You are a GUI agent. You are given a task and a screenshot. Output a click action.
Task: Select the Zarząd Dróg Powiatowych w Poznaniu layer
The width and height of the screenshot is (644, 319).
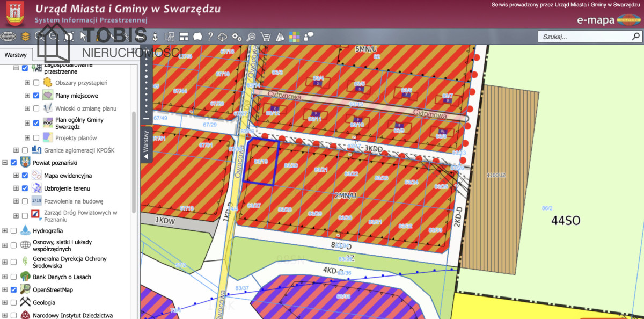[x=80, y=216]
